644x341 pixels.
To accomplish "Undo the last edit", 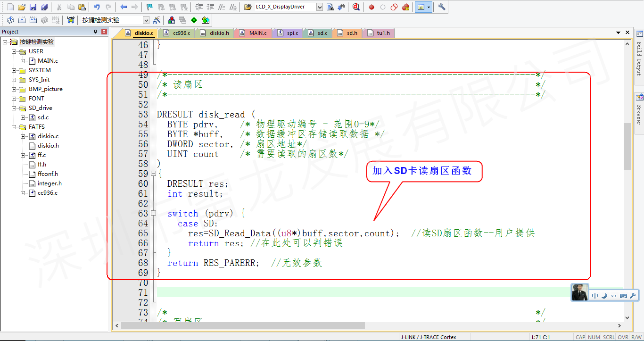I will click(97, 7).
